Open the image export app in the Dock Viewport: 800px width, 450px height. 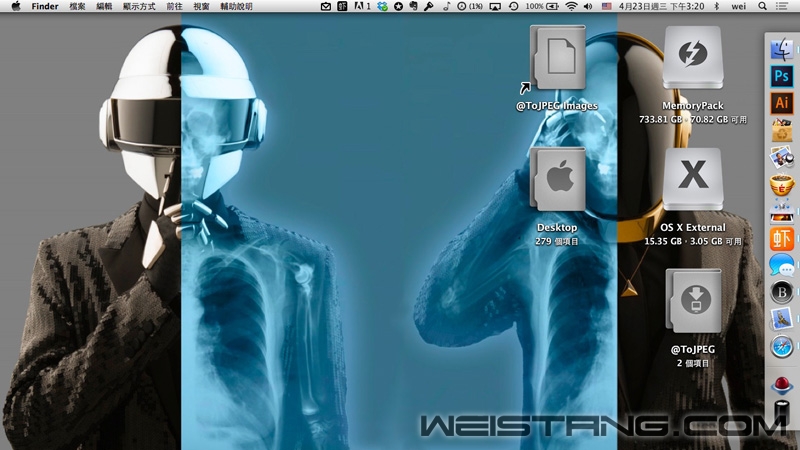point(782,212)
